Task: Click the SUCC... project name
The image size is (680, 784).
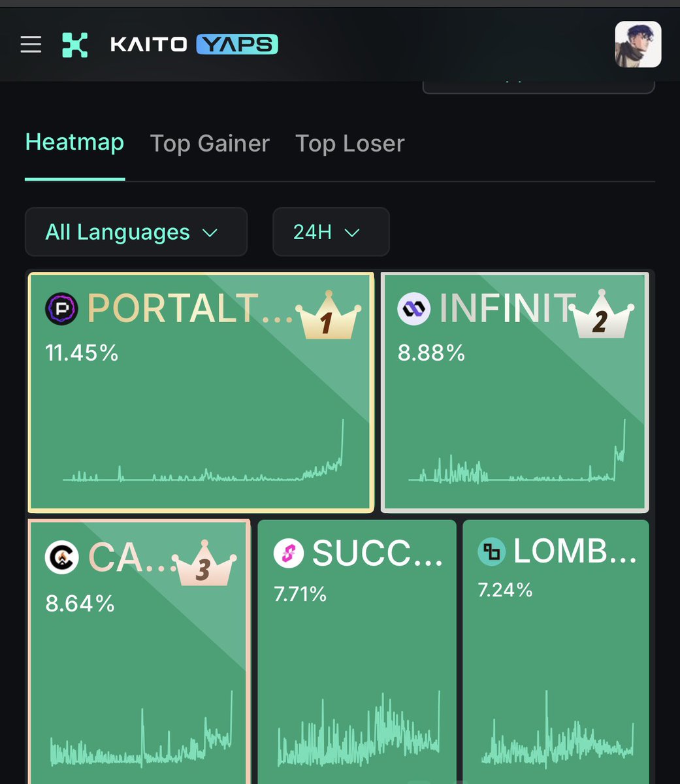Action: [x=378, y=554]
